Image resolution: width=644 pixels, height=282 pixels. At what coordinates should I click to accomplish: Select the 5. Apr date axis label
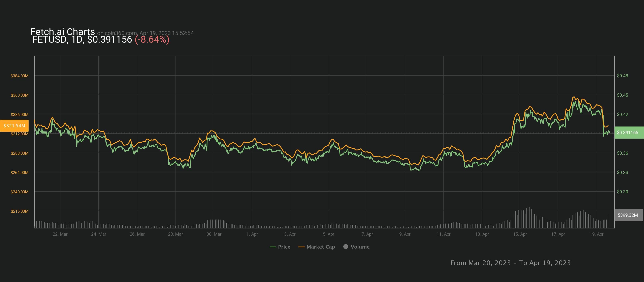(x=328, y=234)
